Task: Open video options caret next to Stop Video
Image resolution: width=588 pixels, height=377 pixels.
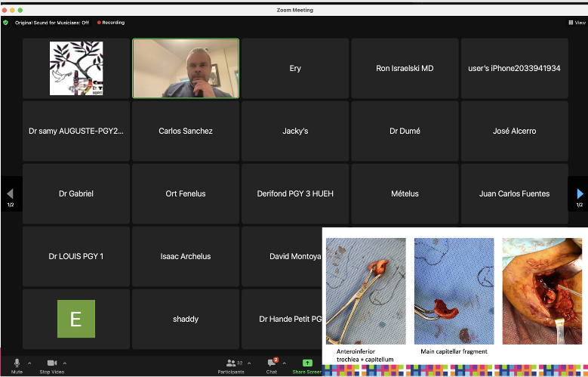Action: point(65,363)
